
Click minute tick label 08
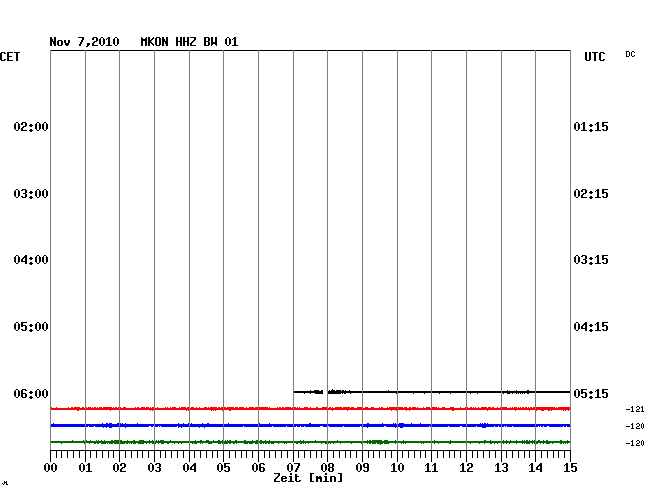click(327, 468)
